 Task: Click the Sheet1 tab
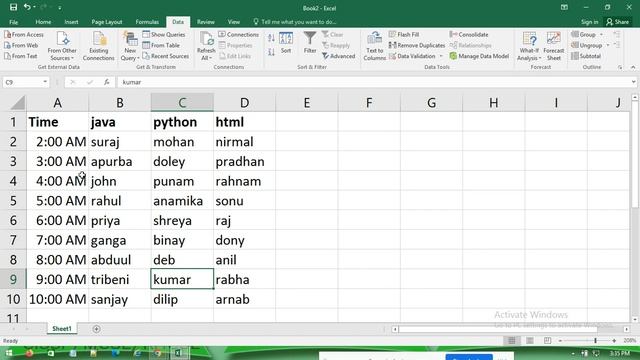(62, 329)
